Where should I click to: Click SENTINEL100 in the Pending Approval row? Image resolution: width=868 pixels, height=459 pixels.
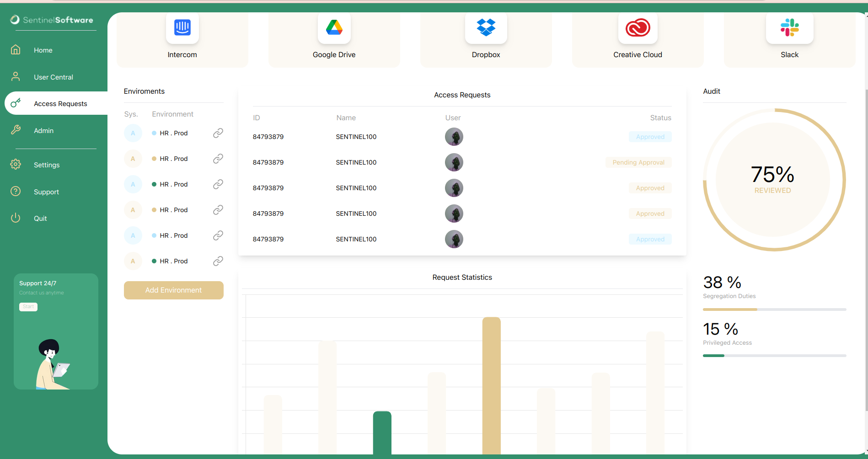(x=356, y=162)
